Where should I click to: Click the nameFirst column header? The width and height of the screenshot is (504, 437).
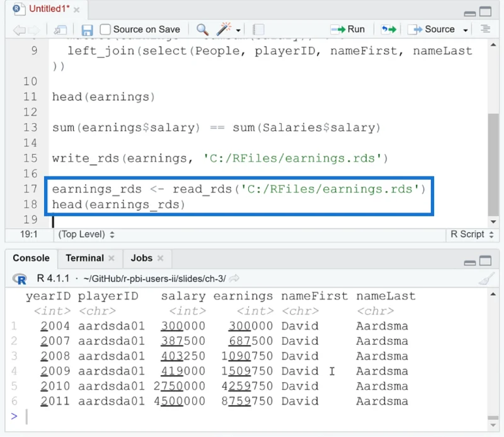(314, 296)
